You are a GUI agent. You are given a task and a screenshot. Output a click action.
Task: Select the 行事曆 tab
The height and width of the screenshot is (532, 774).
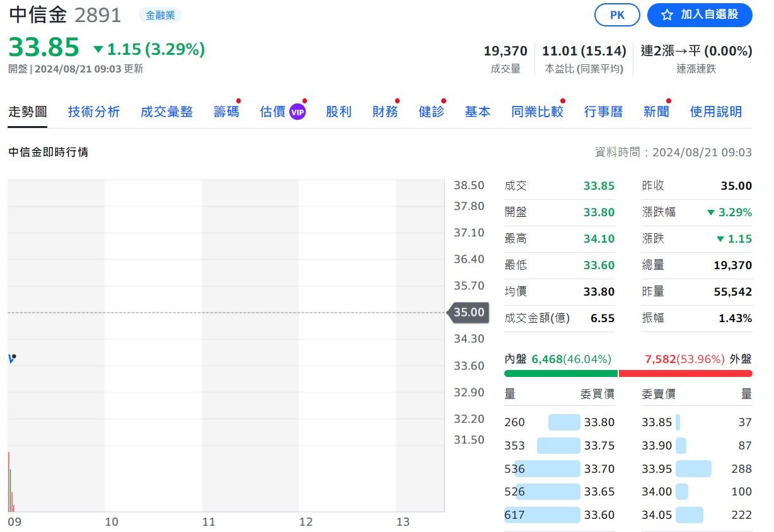(x=603, y=111)
